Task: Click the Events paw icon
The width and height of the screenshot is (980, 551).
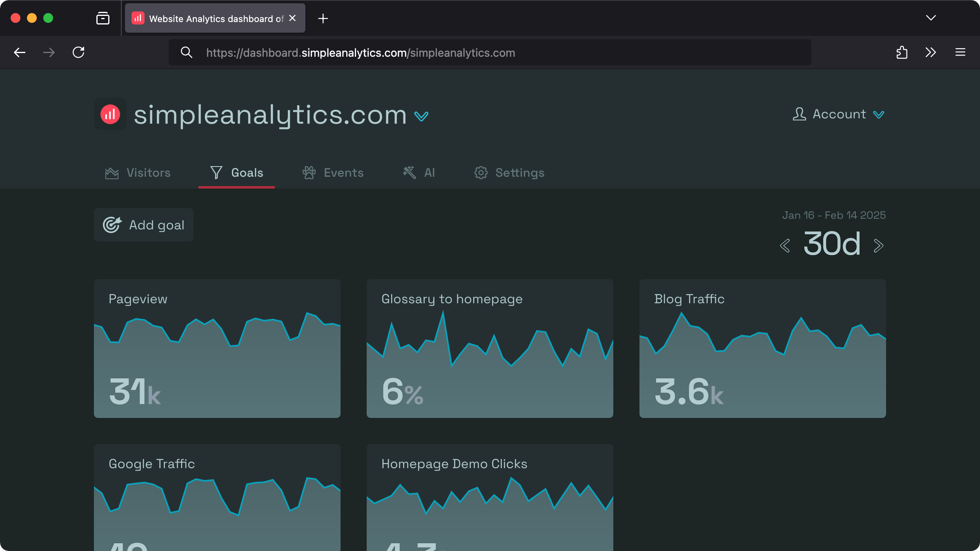Action: (x=309, y=173)
